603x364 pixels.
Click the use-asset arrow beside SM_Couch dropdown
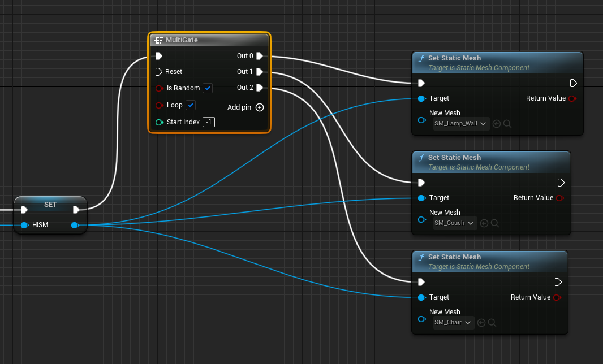click(484, 223)
